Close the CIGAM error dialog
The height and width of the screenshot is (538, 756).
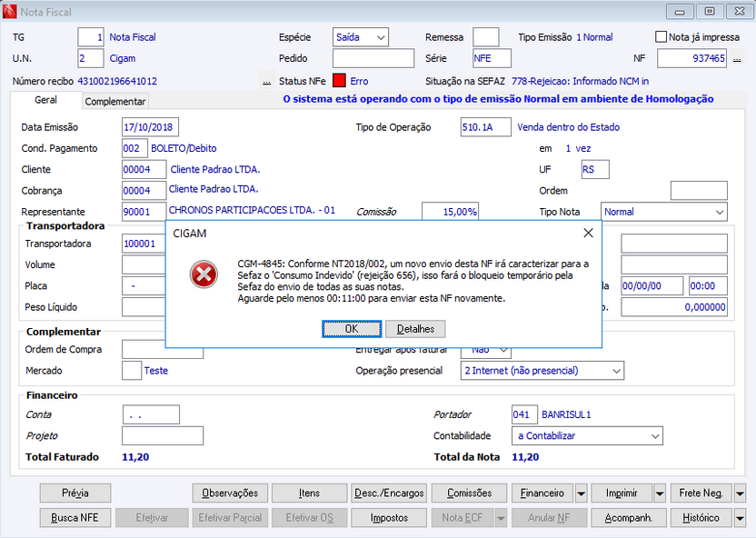pyautogui.click(x=588, y=233)
